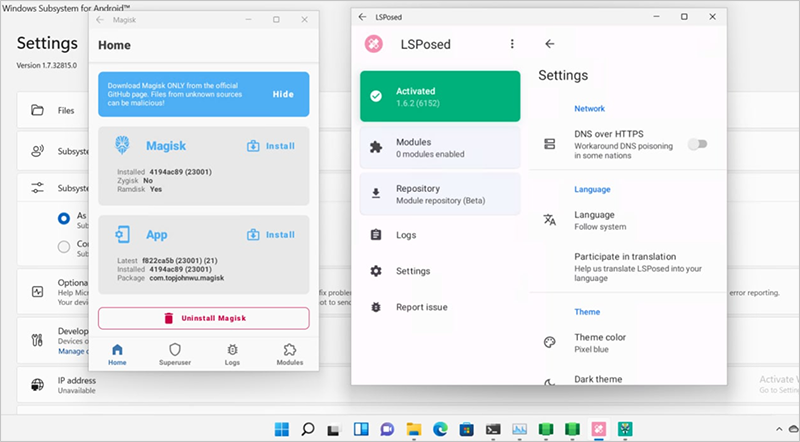The width and height of the screenshot is (800, 442).
Task: Click the Activated checkmark icon
Action: 376,96
